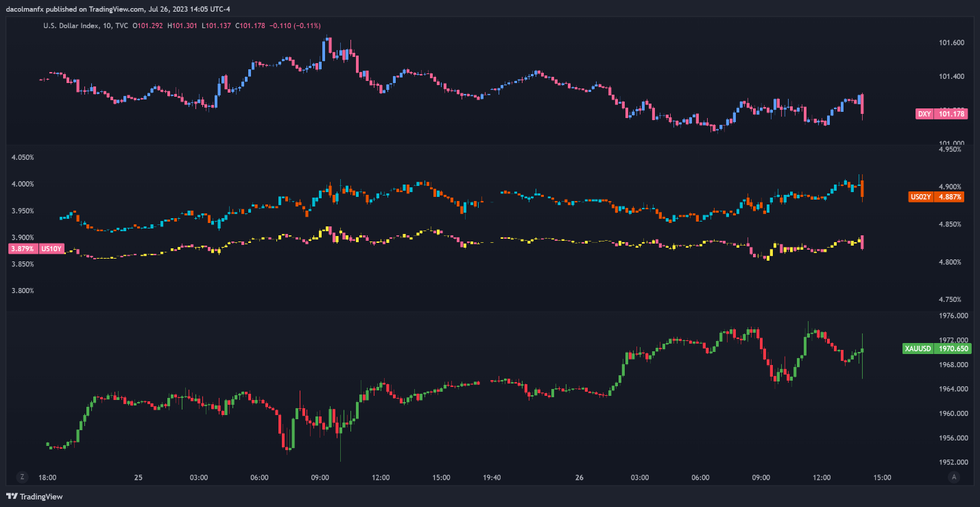Click the 3.950% left axis label
This screenshot has width=980, height=507.
[x=23, y=211]
